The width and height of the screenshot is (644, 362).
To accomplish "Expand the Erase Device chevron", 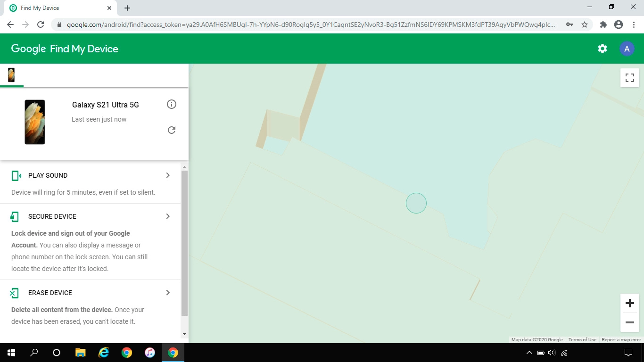I will point(168,293).
